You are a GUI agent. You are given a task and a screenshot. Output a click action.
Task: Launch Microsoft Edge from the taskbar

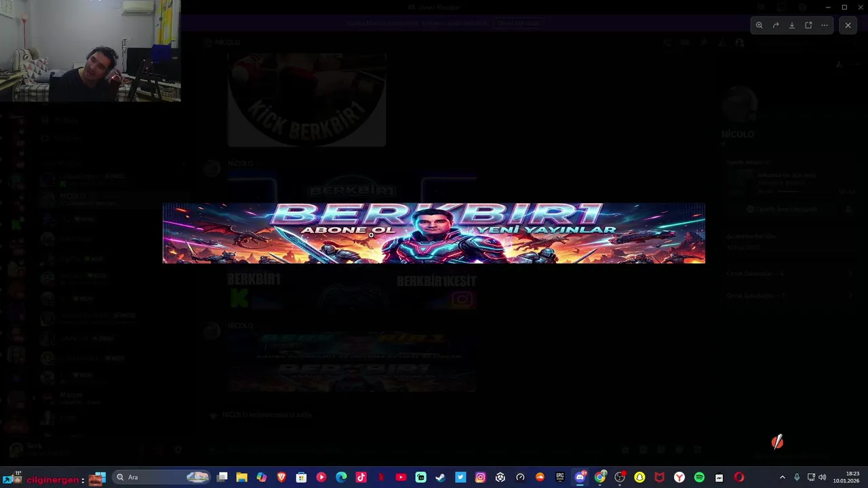click(341, 478)
